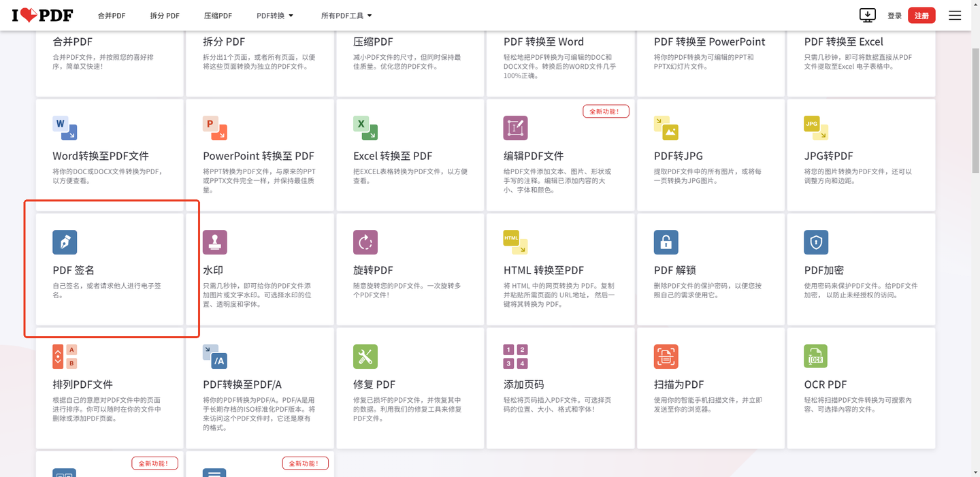Image resolution: width=980 pixels, height=477 pixels.
Task: Click the PDF转换至PDF/A icon
Action: click(215, 357)
